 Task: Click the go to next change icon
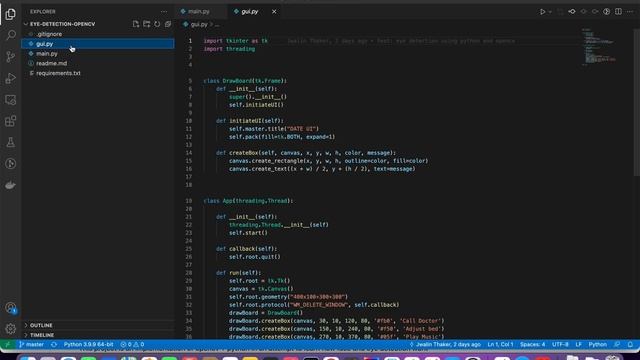(x=595, y=12)
